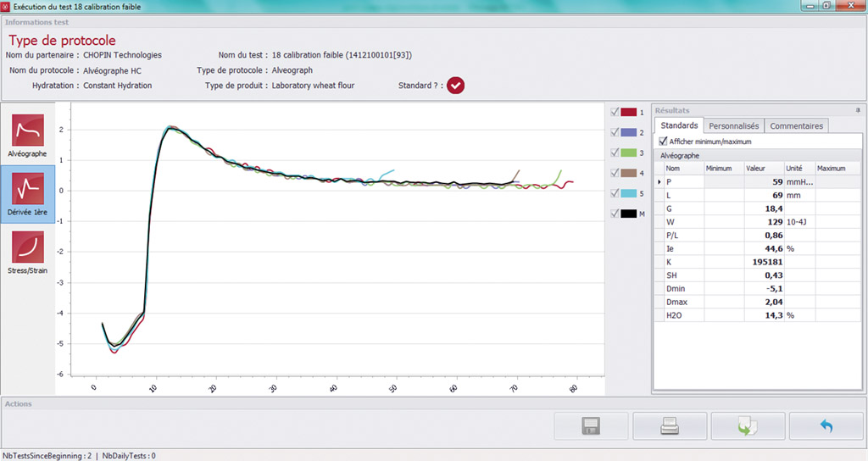Open the Alvéographe curve view
Screen dimensions: 868x461
(x=28, y=136)
